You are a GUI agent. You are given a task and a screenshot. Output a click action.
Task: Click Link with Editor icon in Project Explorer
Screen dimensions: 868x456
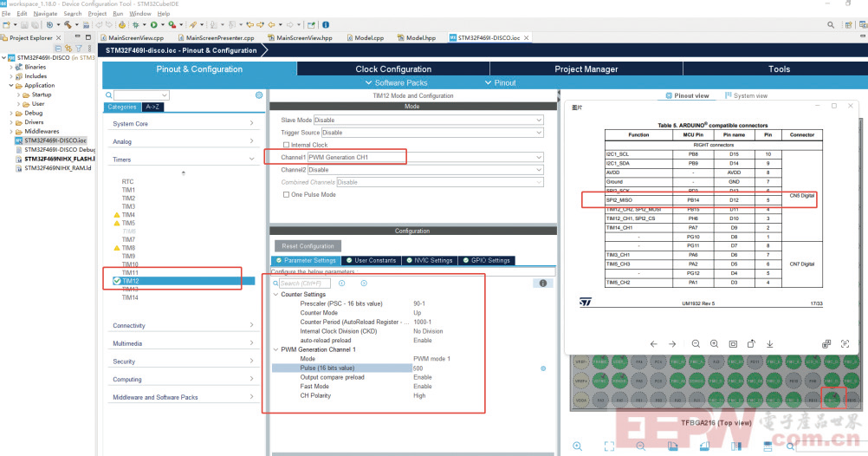point(68,49)
